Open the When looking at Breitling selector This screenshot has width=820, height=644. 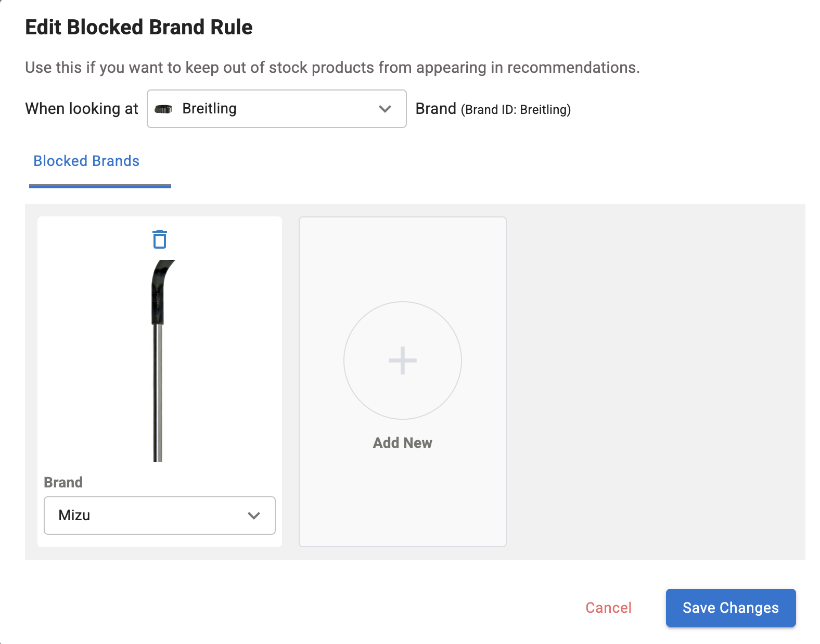point(277,109)
